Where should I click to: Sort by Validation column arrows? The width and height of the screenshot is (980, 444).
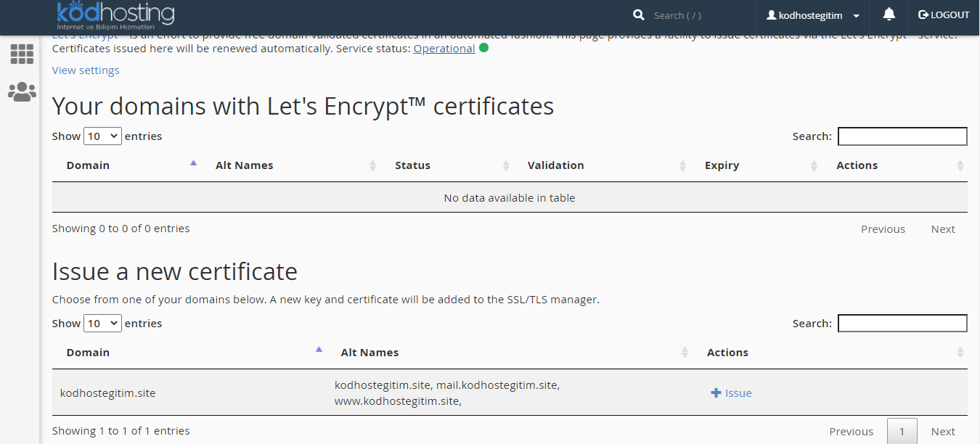[683, 165]
